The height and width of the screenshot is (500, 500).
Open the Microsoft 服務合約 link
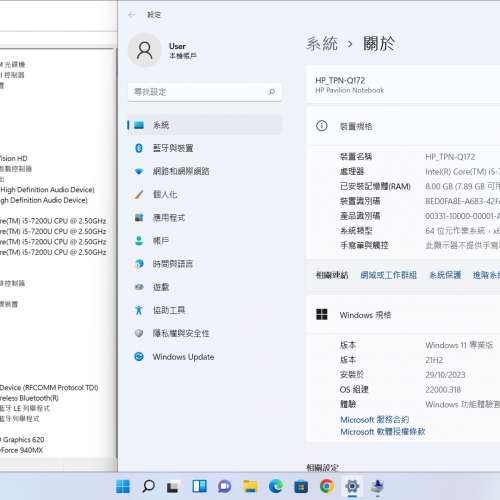click(x=375, y=419)
